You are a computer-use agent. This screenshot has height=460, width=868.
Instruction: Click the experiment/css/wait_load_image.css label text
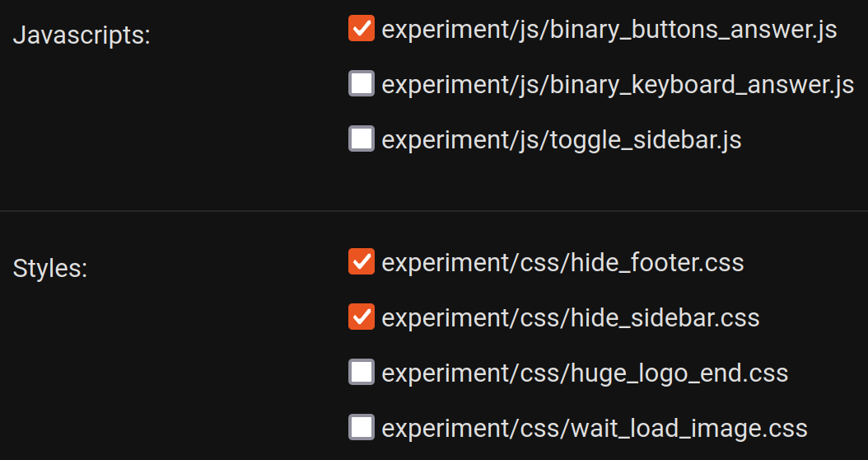click(x=595, y=429)
